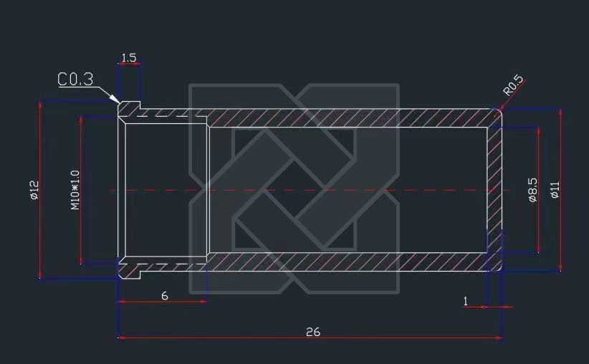589x364 pixels.
Task: Select the 1 end wall thickness dimension
Action: click(466, 302)
